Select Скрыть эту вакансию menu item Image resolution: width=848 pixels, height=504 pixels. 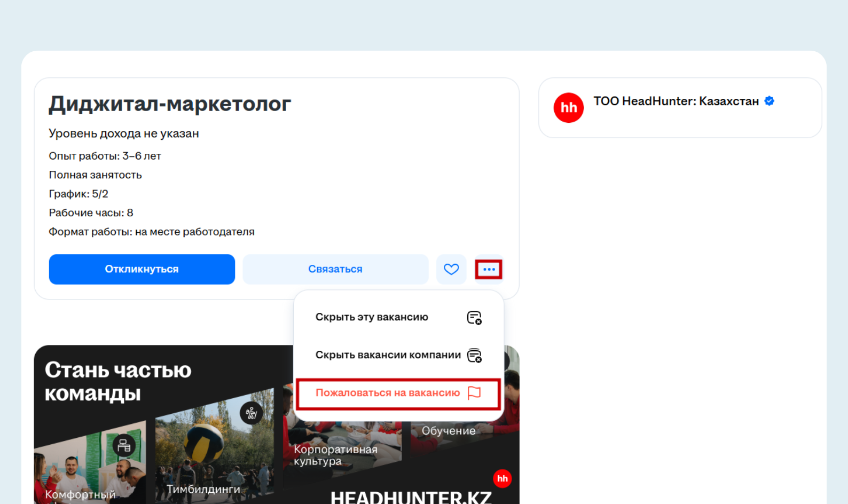tap(398, 317)
